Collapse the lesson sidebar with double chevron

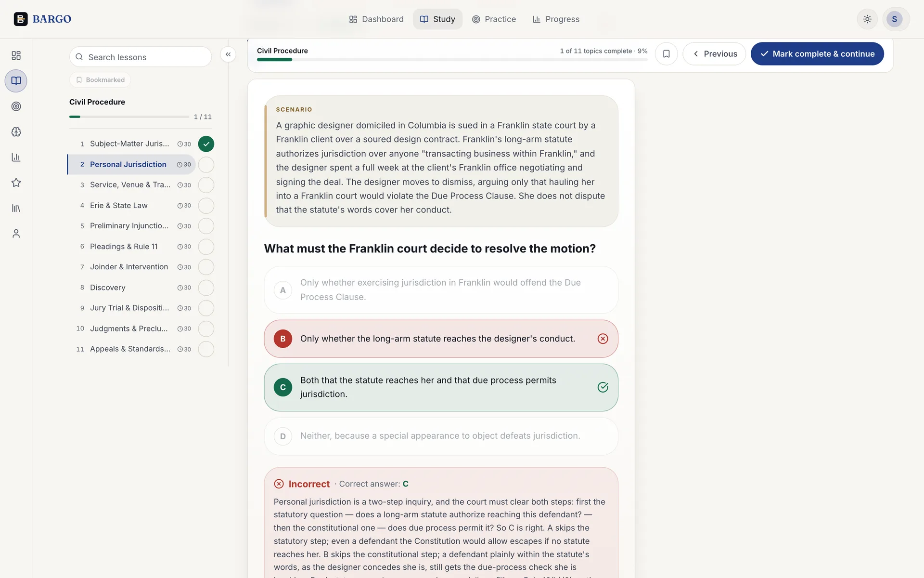click(x=228, y=54)
